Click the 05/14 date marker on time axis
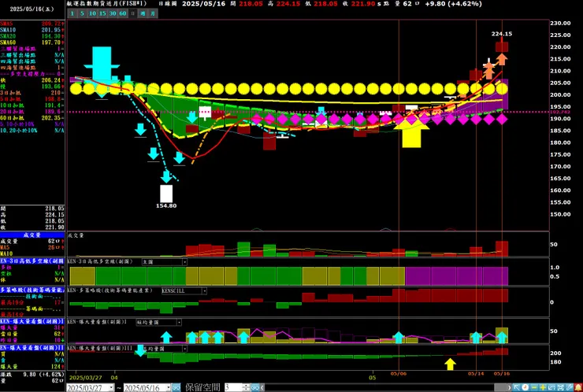 (x=476, y=374)
